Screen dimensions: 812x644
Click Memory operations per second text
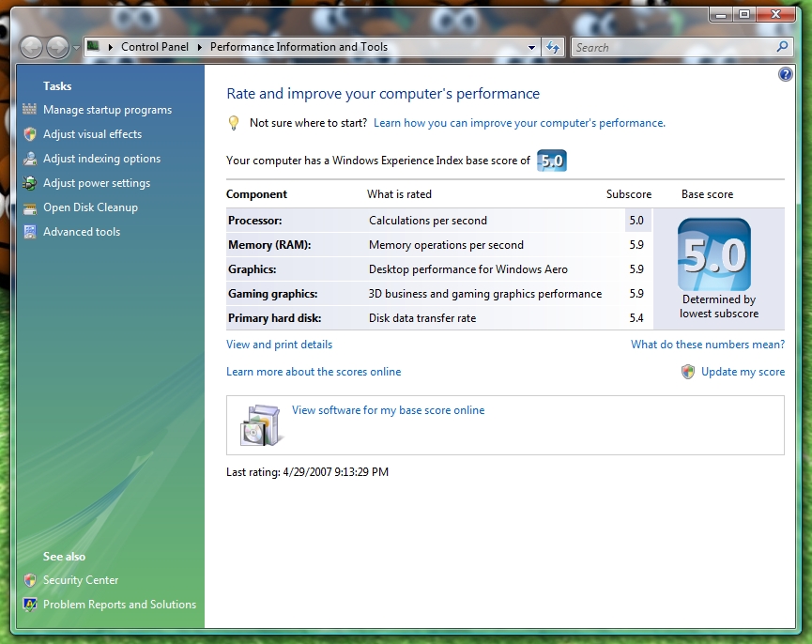tap(446, 245)
